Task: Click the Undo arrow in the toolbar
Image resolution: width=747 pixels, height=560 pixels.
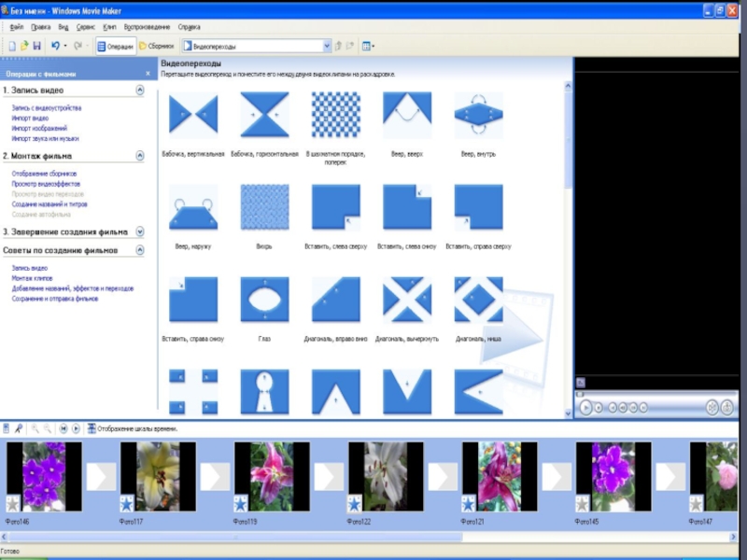Action: point(56,46)
